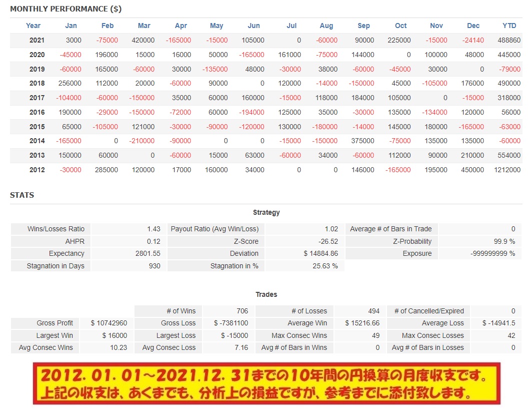Click the 2018 January value 256000

coord(70,83)
